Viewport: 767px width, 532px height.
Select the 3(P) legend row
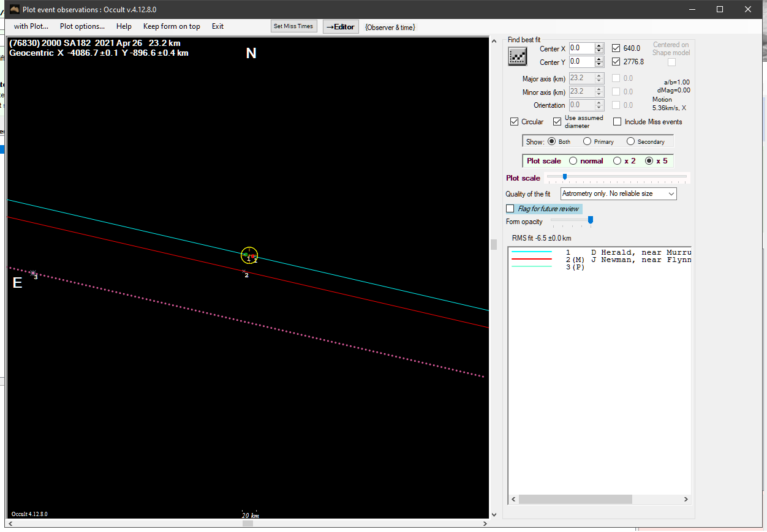[x=600, y=267]
